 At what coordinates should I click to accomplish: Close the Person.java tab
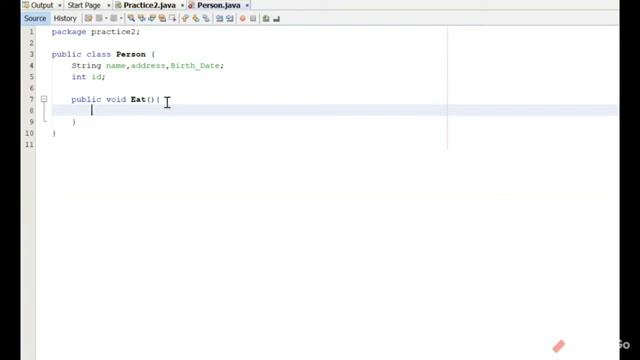point(247,6)
